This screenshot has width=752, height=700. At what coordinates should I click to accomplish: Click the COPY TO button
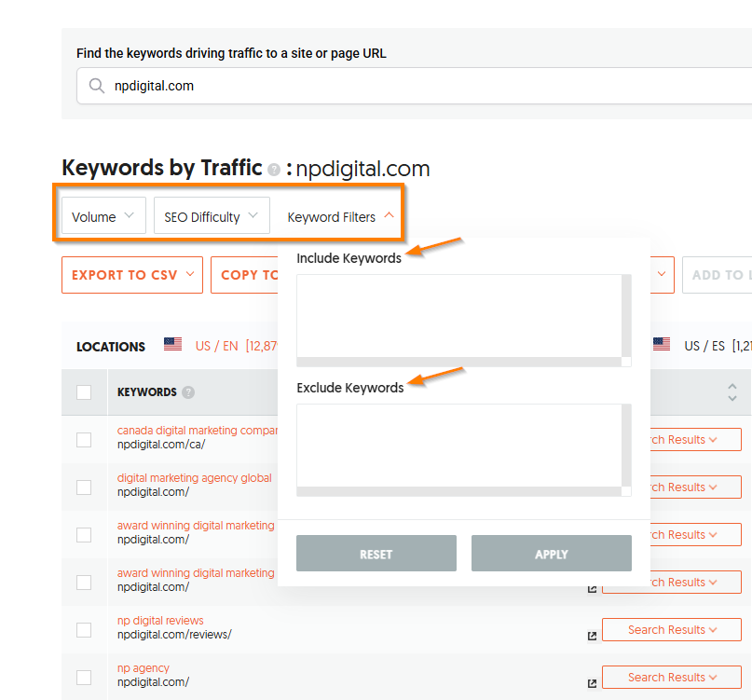coord(244,275)
